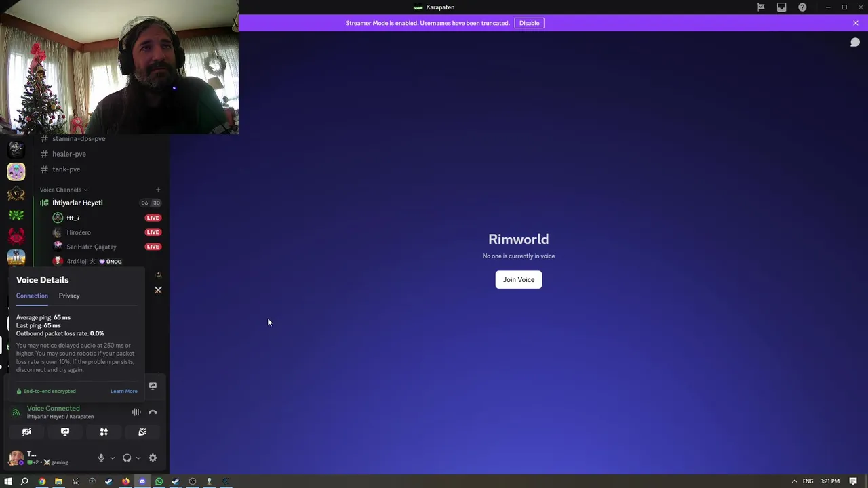Open the gold laurel crest server icon

coord(16,194)
